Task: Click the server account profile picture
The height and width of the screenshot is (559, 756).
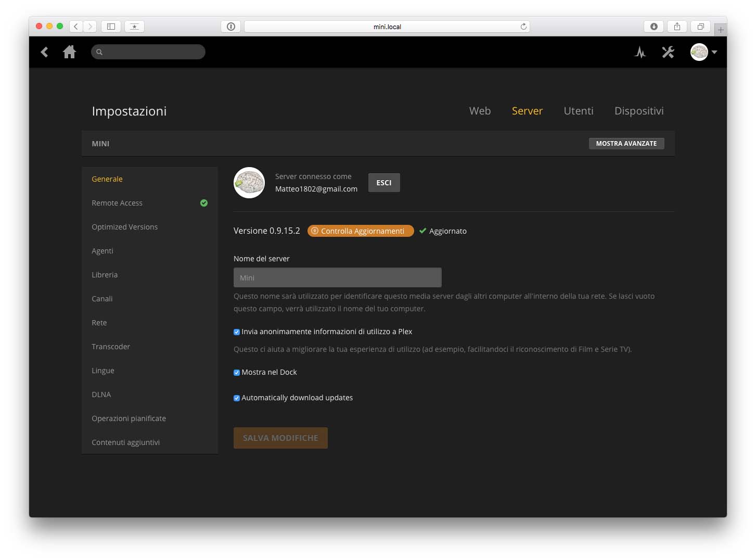Action: coord(249,183)
